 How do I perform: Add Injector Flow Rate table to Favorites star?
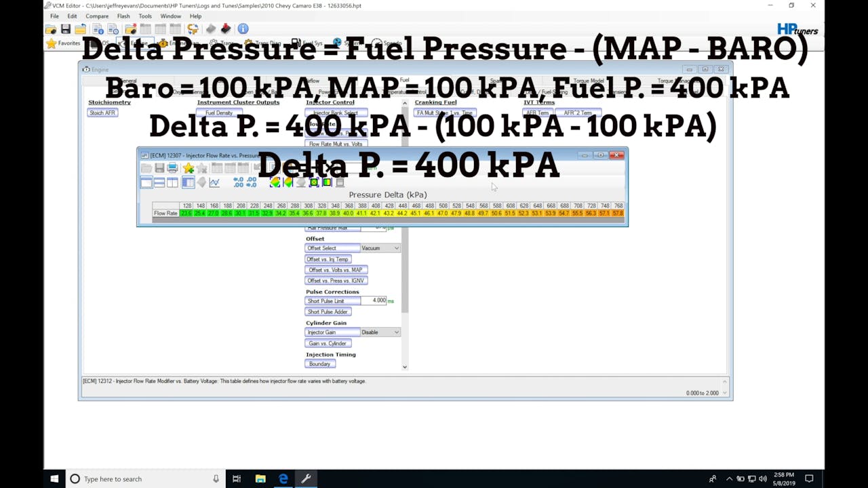pos(188,168)
